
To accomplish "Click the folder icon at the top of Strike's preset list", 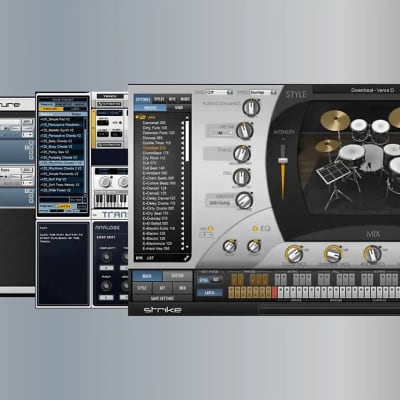I will point(142,117).
